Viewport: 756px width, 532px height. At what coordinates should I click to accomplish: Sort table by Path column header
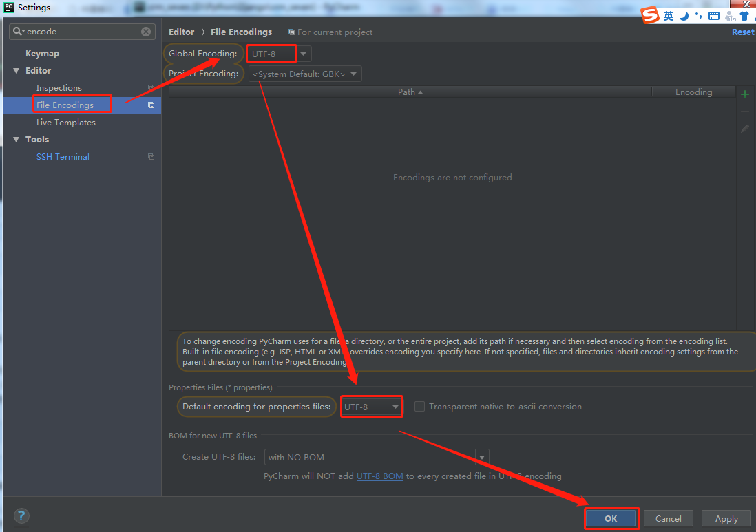pyautogui.click(x=410, y=92)
